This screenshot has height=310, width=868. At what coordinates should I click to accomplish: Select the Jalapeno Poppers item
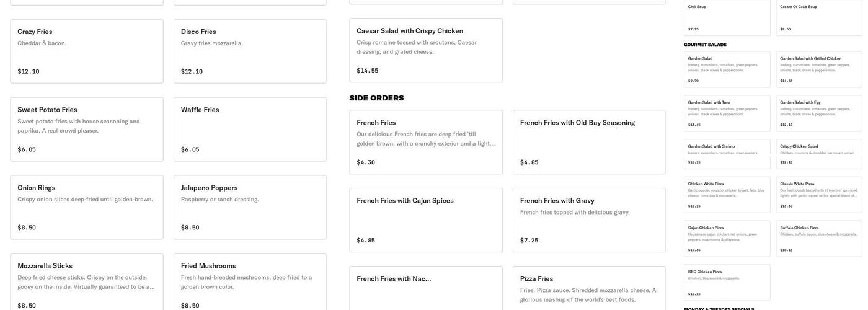click(x=250, y=207)
